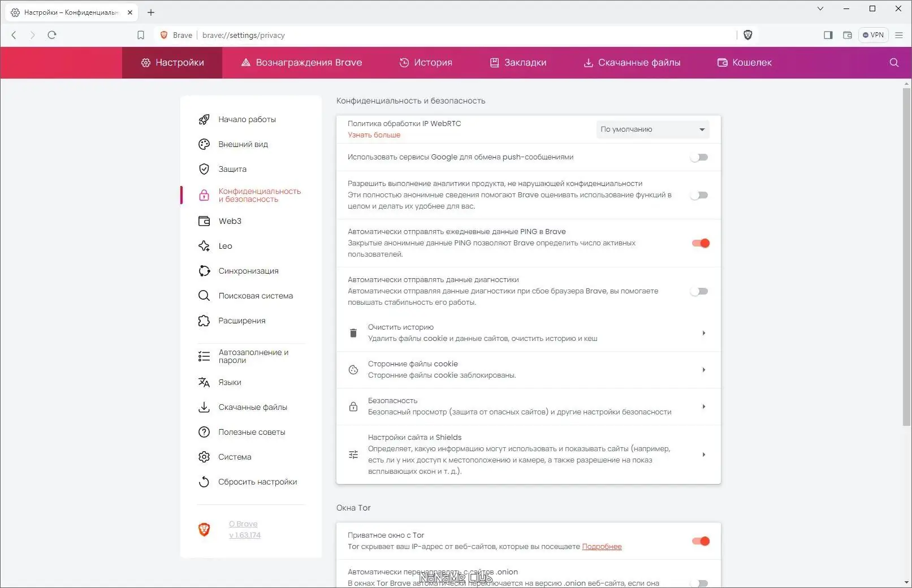Click the Синхронизация sync icon
912x588 pixels.
pyautogui.click(x=204, y=270)
